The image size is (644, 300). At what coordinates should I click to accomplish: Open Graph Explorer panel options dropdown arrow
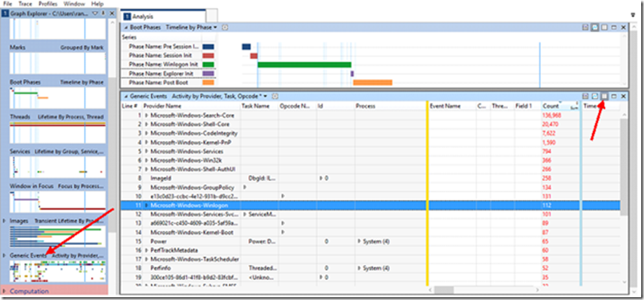pyautogui.click(x=95, y=13)
